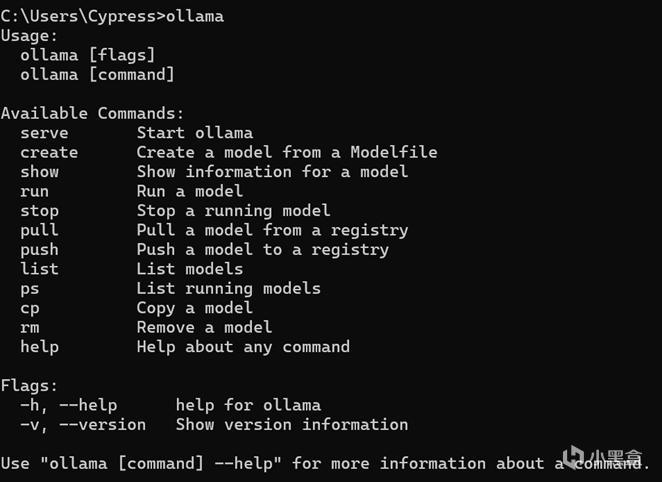Click the "ollama [flags]" usage line

coord(88,55)
